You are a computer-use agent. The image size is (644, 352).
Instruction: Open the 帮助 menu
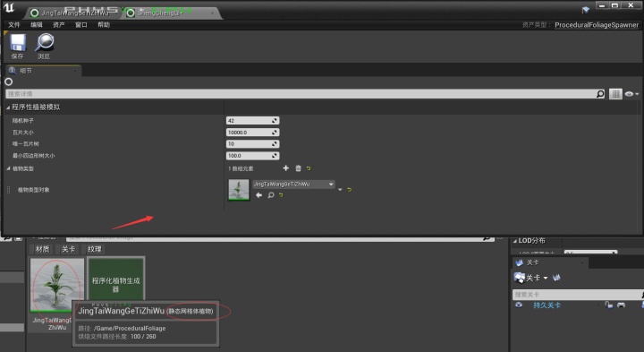104,25
